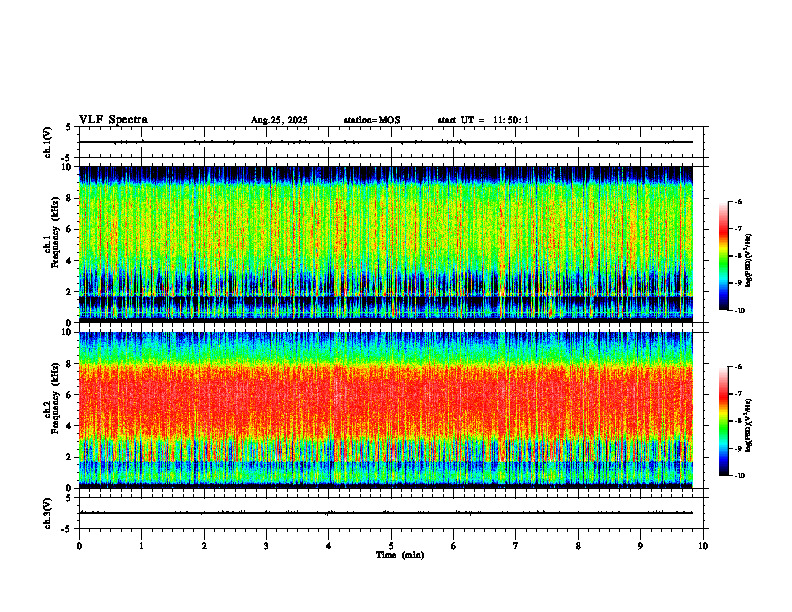The width and height of the screenshot is (792, 612).
Task: Click the 'station=MOS' header label
Action: coord(372,120)
